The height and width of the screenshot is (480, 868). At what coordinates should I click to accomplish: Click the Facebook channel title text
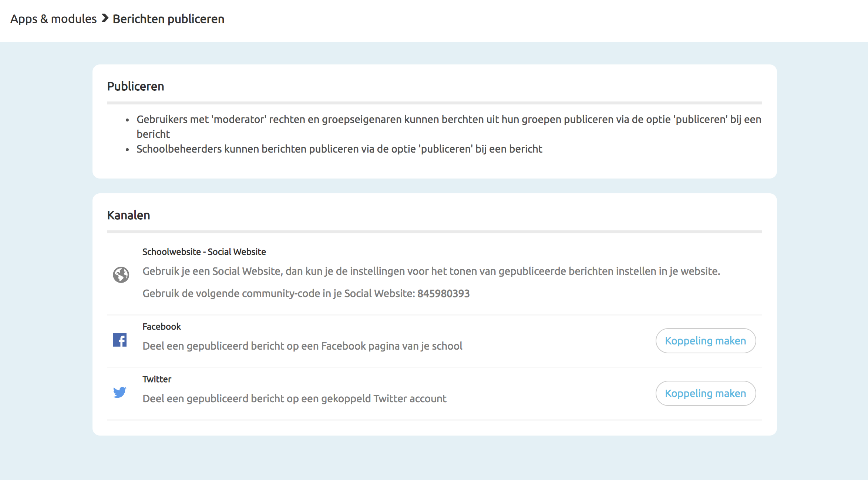pyautogui.click(x=161, y=326)
